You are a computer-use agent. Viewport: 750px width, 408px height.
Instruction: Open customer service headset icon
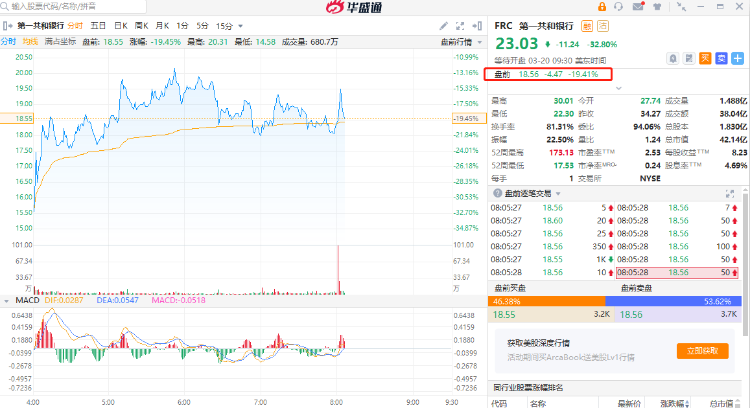tap(618, 7)
